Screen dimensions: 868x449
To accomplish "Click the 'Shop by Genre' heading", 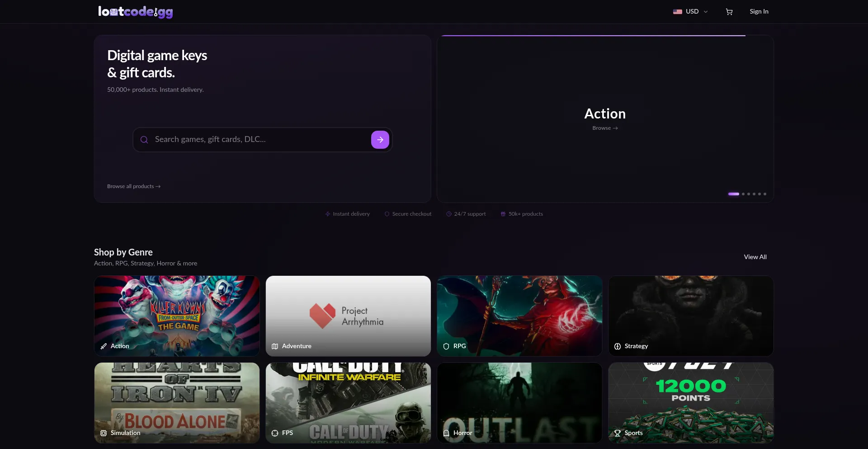I will (x=123, y=252).
